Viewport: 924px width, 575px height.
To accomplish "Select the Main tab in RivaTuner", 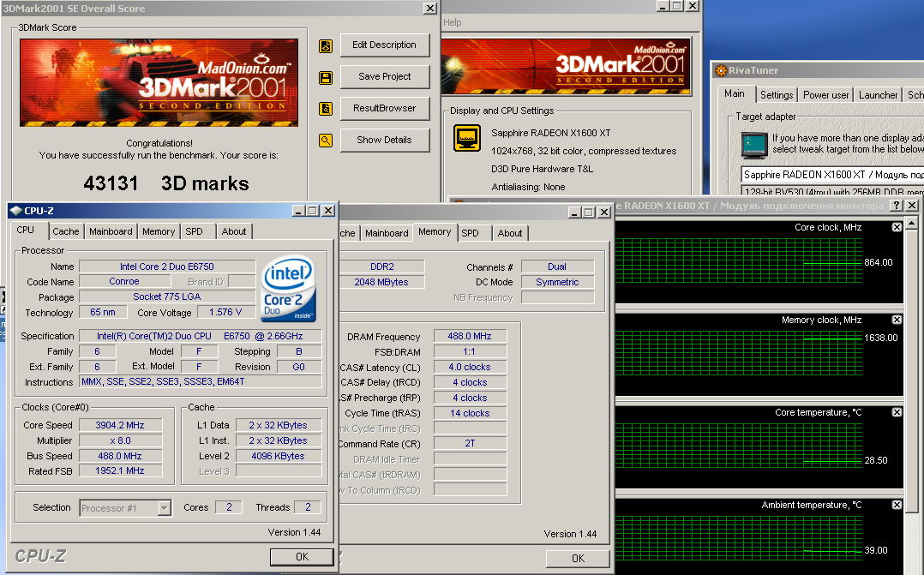I will pyautogui.click(x=735, y=93).
